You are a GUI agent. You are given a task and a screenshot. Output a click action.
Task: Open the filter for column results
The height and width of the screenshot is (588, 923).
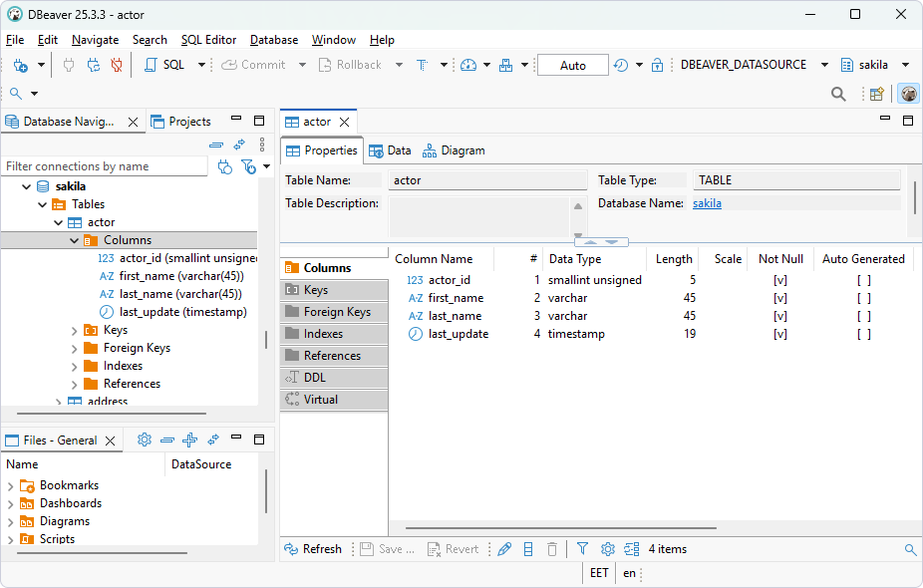point(582,548)
